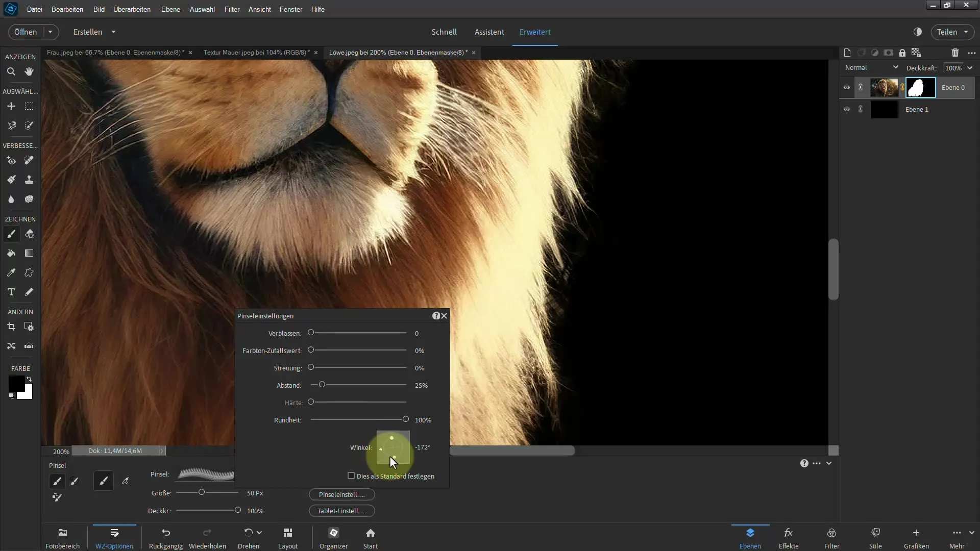Select the Crop tool
The image size is (980, 551).
click(11, 327)
